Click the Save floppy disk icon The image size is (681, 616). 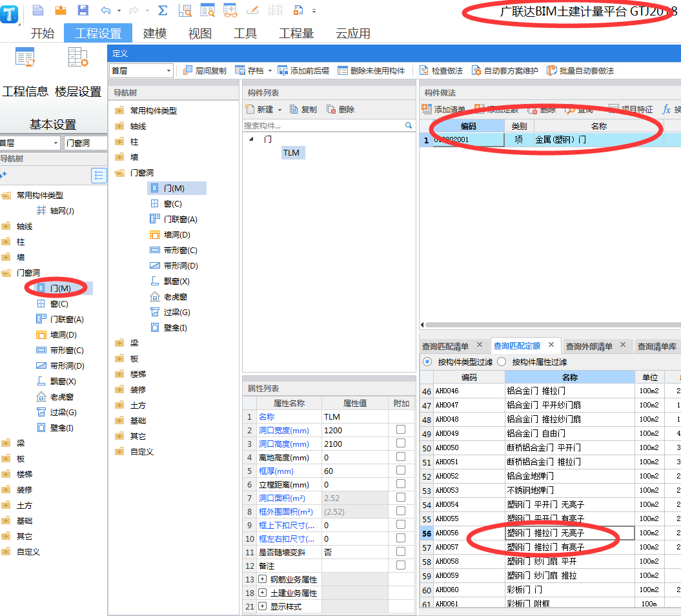[83, 10]
